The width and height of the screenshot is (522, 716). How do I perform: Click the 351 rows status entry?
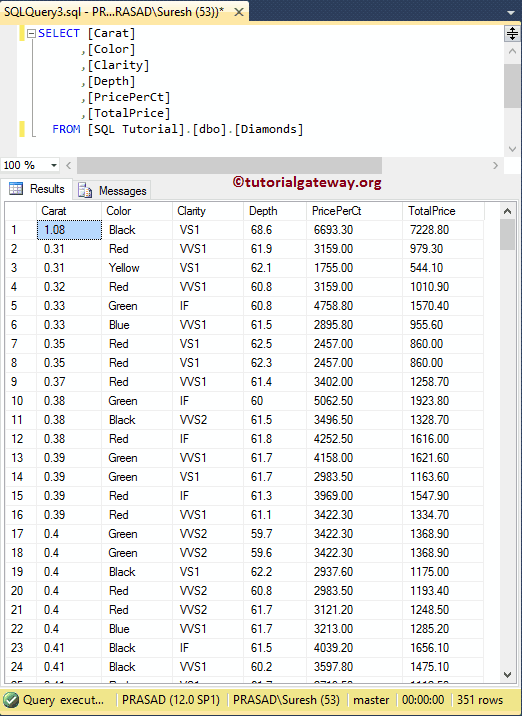[x=480, y=700]
